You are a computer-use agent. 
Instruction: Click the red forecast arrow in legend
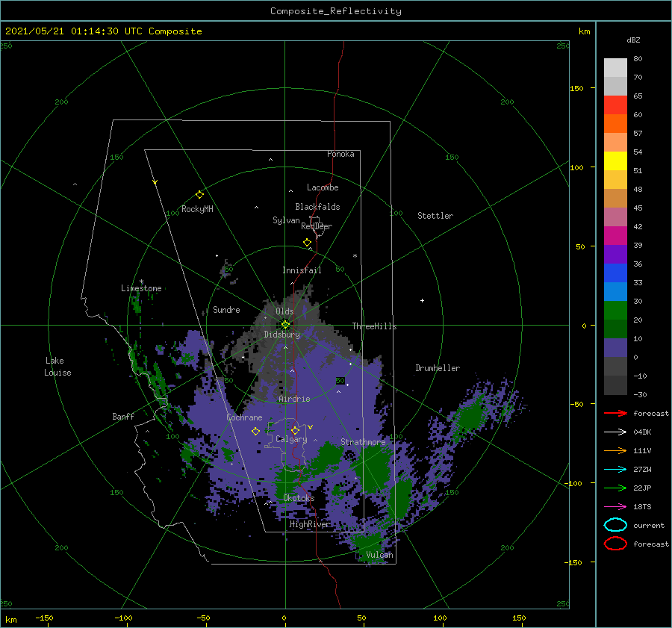pyautogui.click(x=615, y=413)
